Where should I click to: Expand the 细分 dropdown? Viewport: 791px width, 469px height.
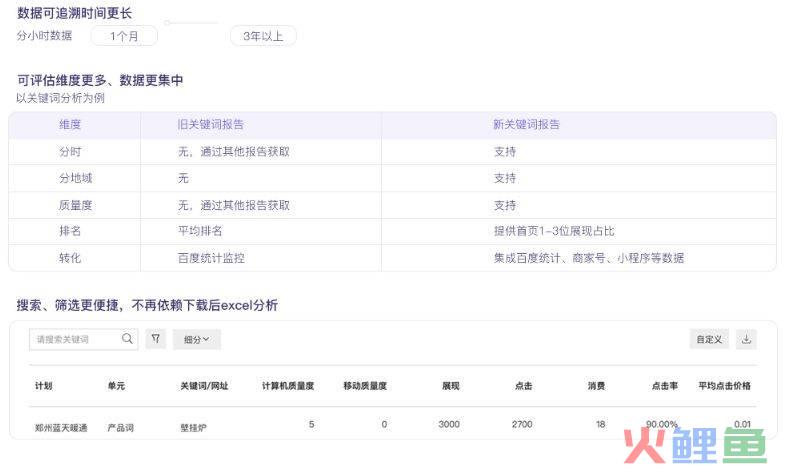click(197, 339)
